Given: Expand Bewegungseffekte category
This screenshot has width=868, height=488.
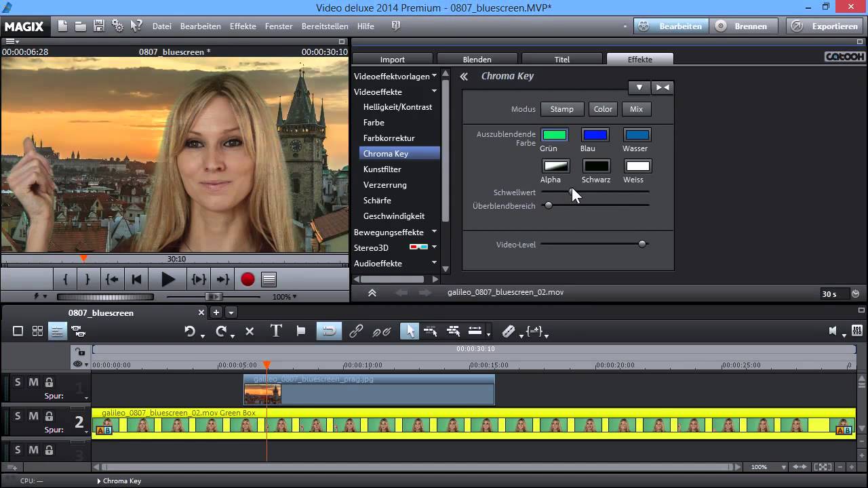Looking at the screenshot, I should 434,232.
